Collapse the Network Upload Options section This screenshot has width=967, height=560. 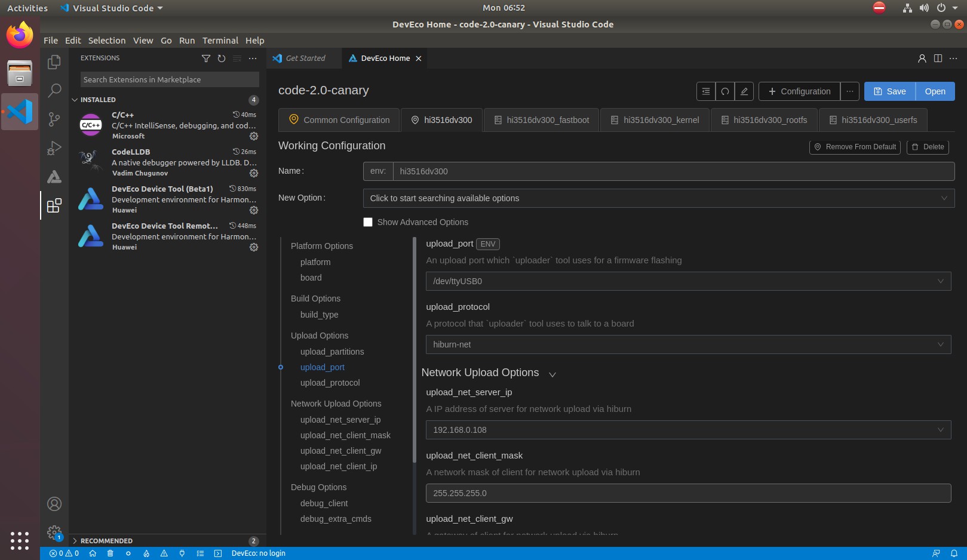[x=552, y=374]
